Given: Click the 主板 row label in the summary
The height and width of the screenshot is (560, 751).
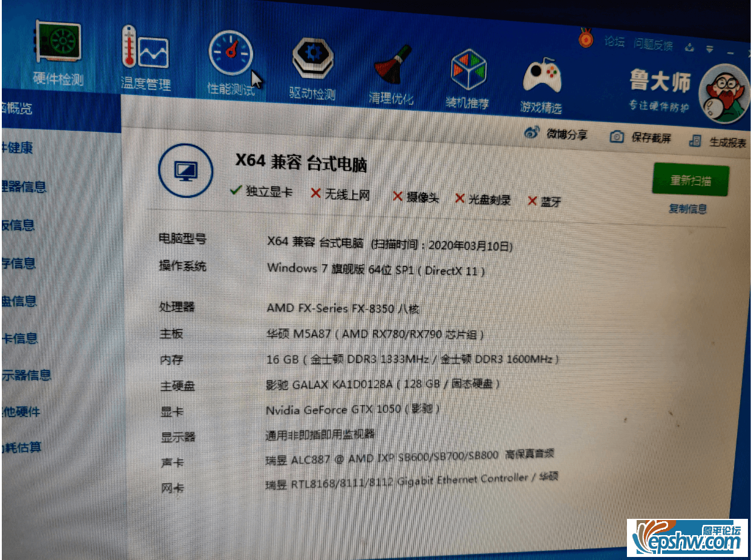Looking at the screenshot, I should coord(171,334).
